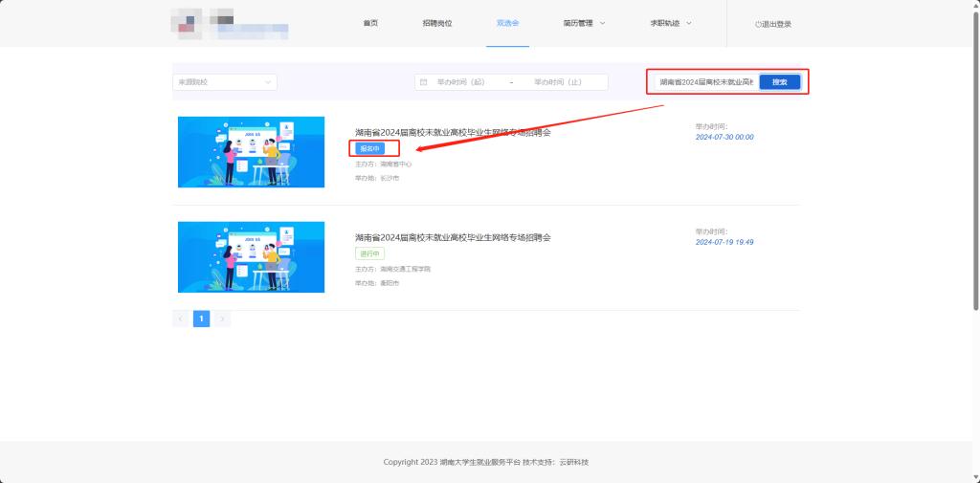Screen dimensions: 980x483
Task: Set the 举办时间(起) start date field
Action: click(461, 82)
